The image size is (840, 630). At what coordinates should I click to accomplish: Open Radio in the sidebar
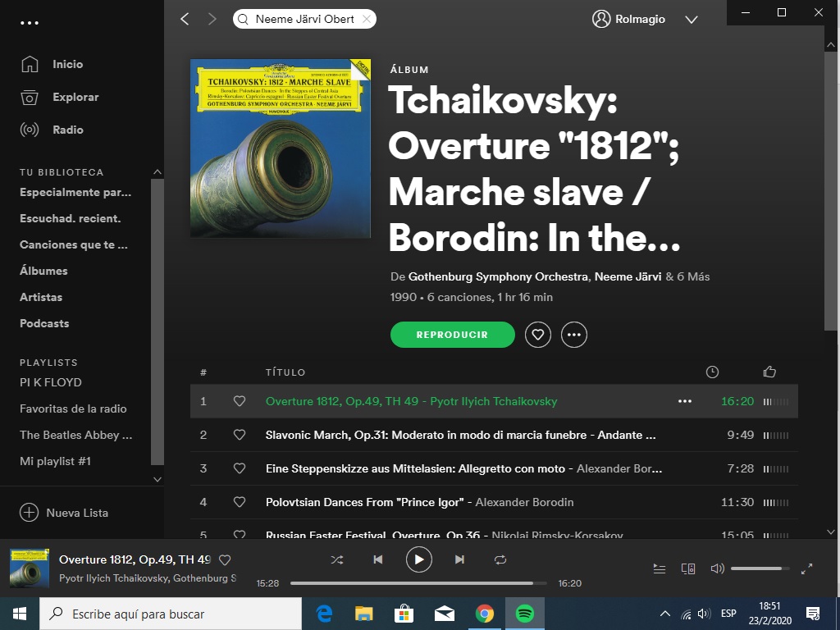coord(52,130)
